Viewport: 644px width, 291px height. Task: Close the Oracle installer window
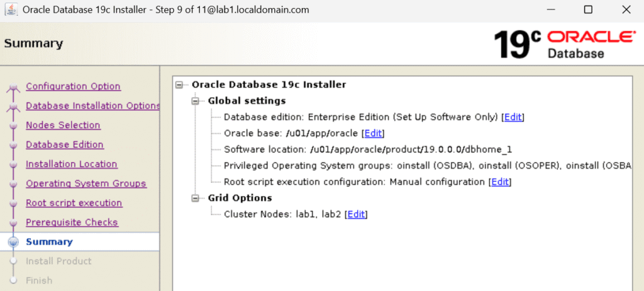point(626,9)
